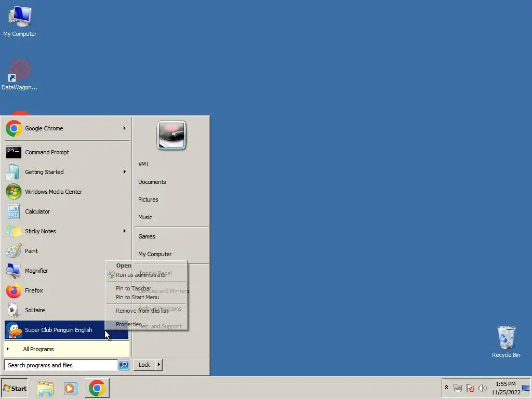The image size is (532, 399).
Task: Choose Open in the context menu
Action: [x=146, y=265]
